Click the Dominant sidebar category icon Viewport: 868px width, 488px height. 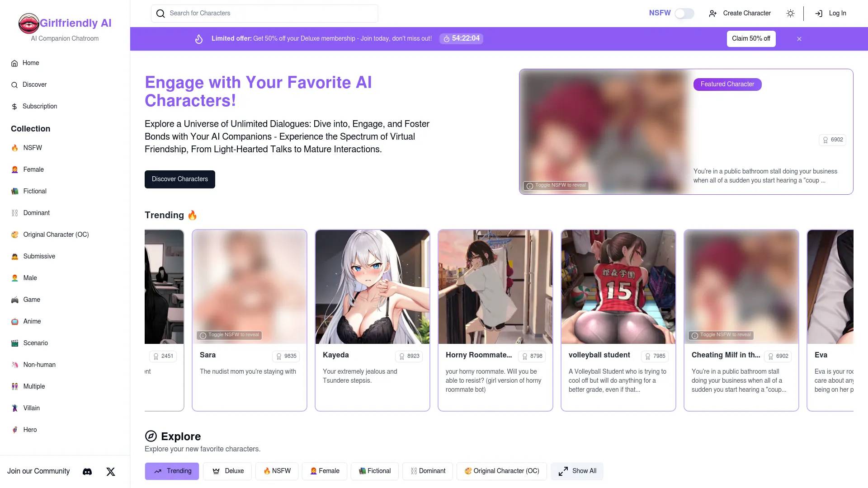coord(14,212)
